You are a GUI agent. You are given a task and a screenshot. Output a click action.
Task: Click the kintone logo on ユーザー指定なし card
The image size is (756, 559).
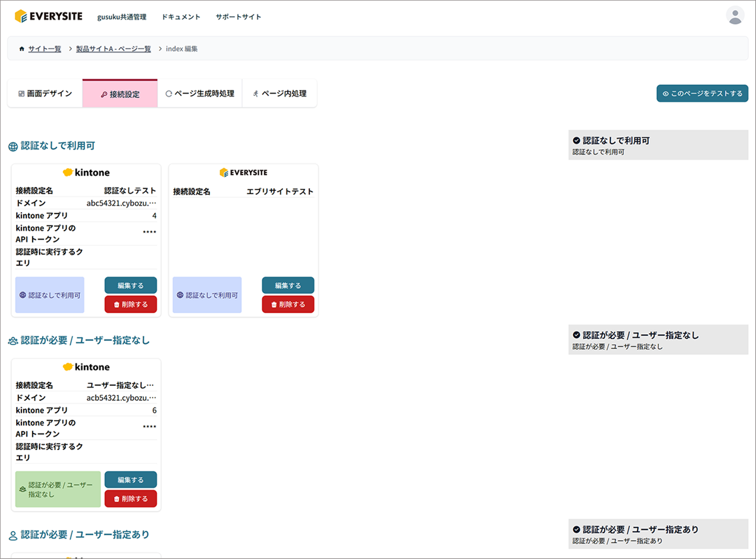pos(86,367)
